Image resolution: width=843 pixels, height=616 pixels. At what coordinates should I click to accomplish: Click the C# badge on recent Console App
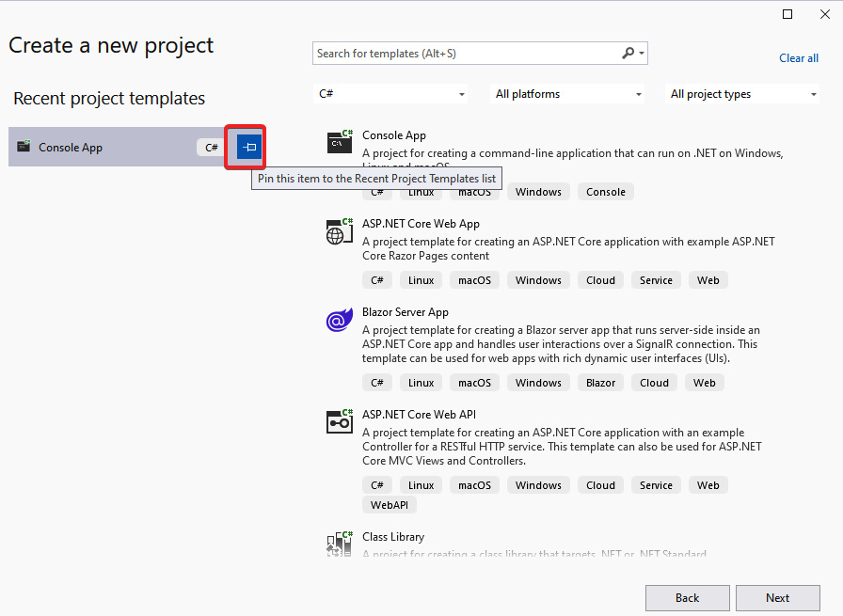pos(212,148)
